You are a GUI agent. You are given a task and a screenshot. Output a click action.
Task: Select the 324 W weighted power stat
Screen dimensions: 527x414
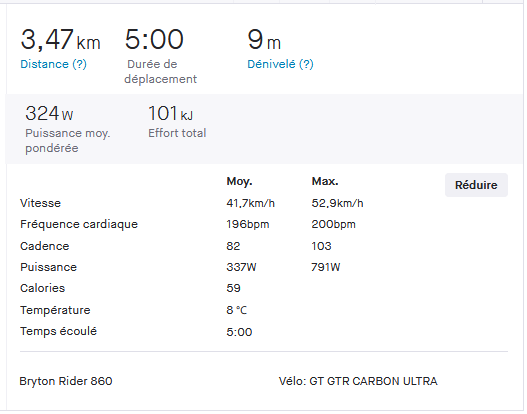[x=49, y=114]
